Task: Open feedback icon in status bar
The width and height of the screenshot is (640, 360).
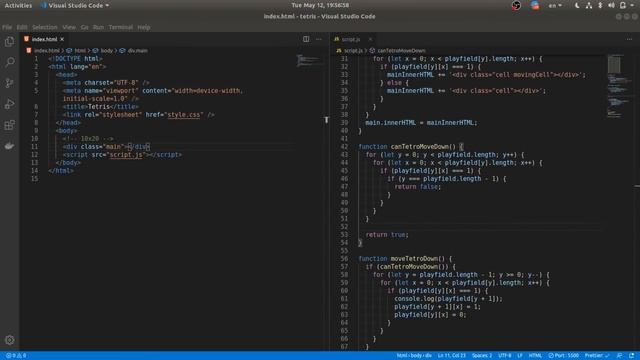Action: (619, 356)
